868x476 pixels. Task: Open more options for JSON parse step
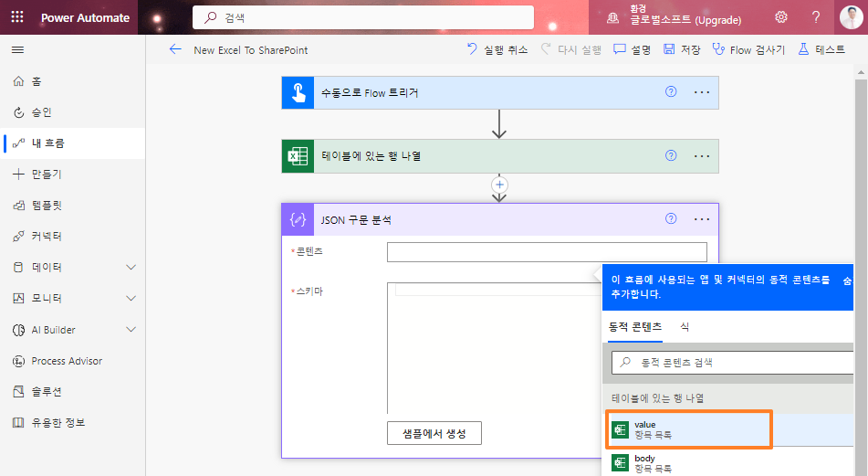(x=702, y=219)
